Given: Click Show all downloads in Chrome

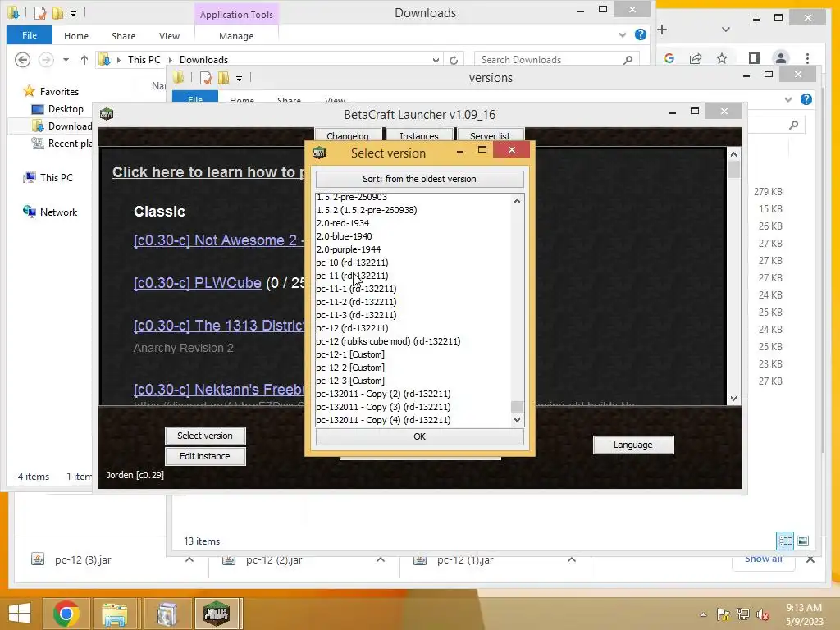Looking at the screenshot, I should coord(764,559).
